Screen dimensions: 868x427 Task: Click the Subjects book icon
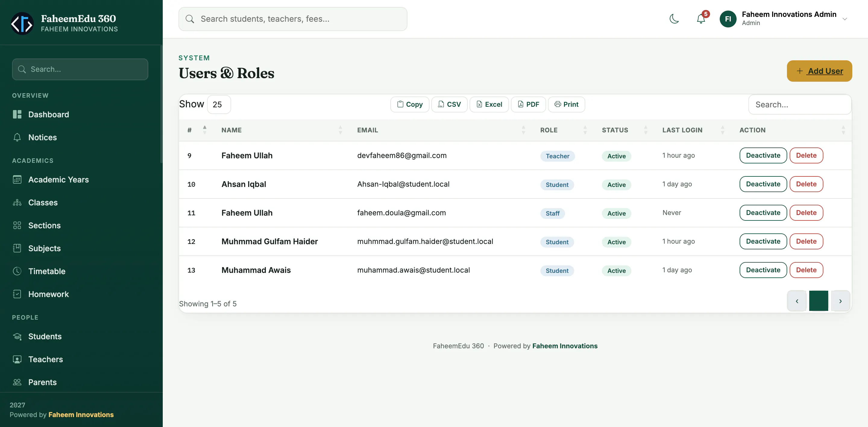click(x=17, y=248)
